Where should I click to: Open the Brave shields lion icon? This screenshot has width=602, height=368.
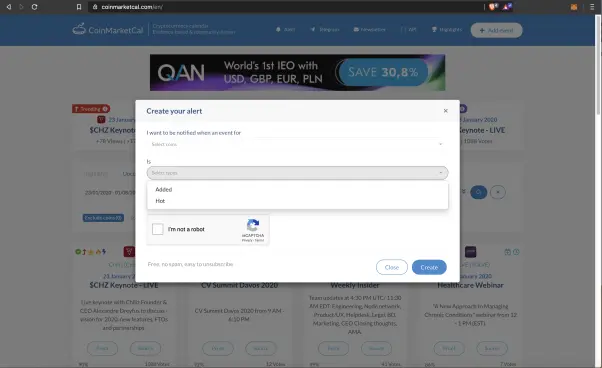click(x=493, y=7)
